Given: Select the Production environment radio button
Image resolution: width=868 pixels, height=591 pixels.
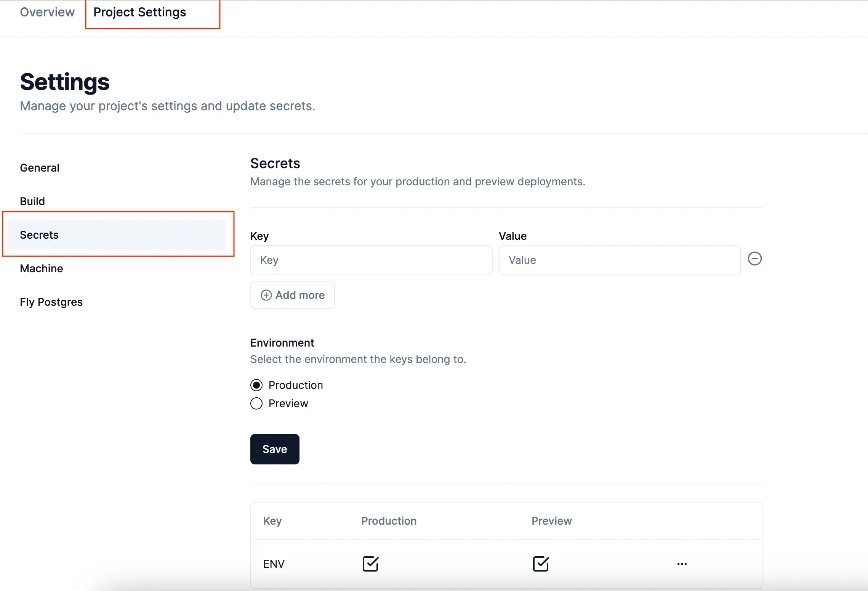Looking at the screenshot, I should [x=256, y=385].
